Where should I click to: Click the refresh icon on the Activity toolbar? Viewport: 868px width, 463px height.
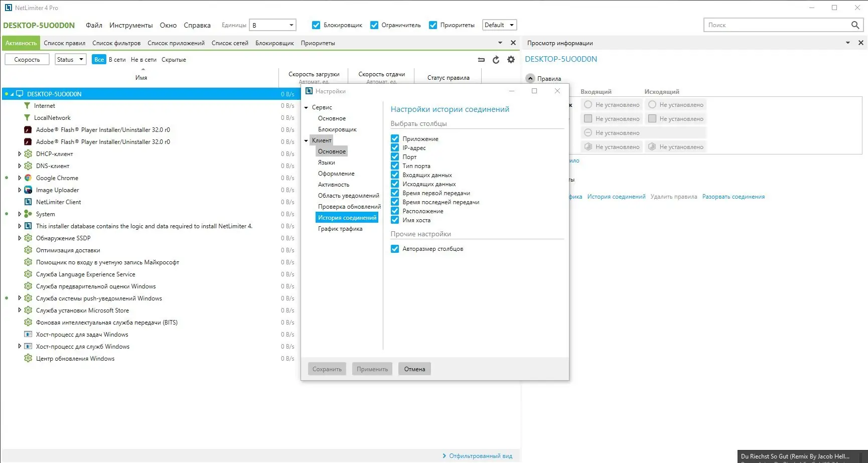pyautogui.click(x=496, y=59)
